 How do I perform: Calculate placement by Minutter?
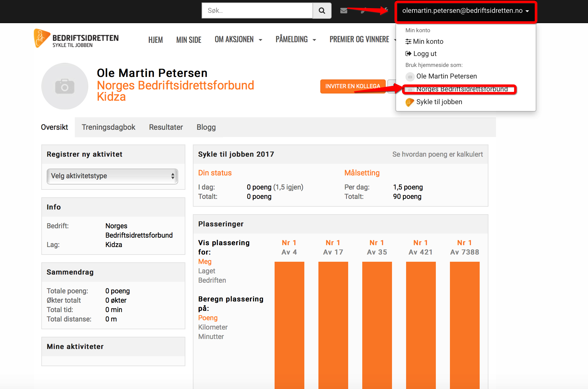click(x=211, y=337)
